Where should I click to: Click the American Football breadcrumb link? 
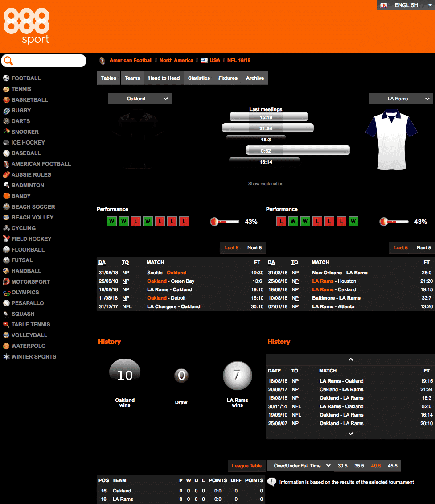(x=131, y=60)
